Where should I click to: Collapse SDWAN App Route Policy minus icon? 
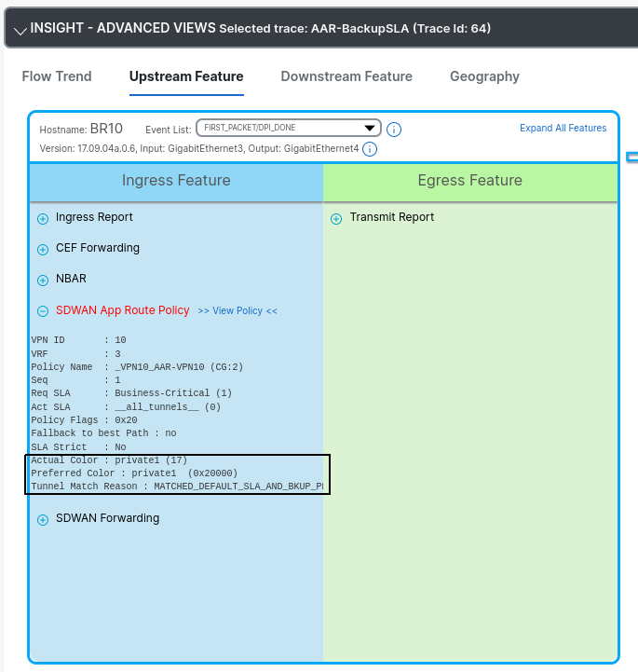coord(43,311)
